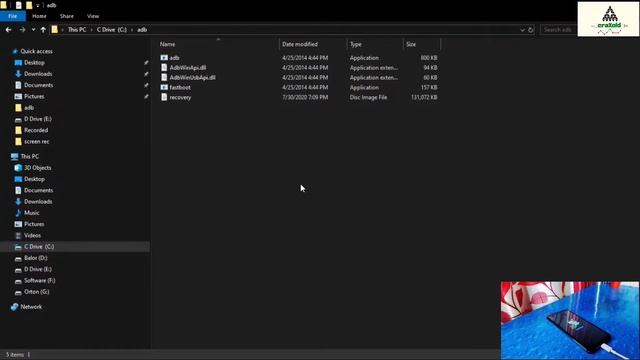Click This PC in the address bar
Screen dimensions: 640x360
pos(77,29)
